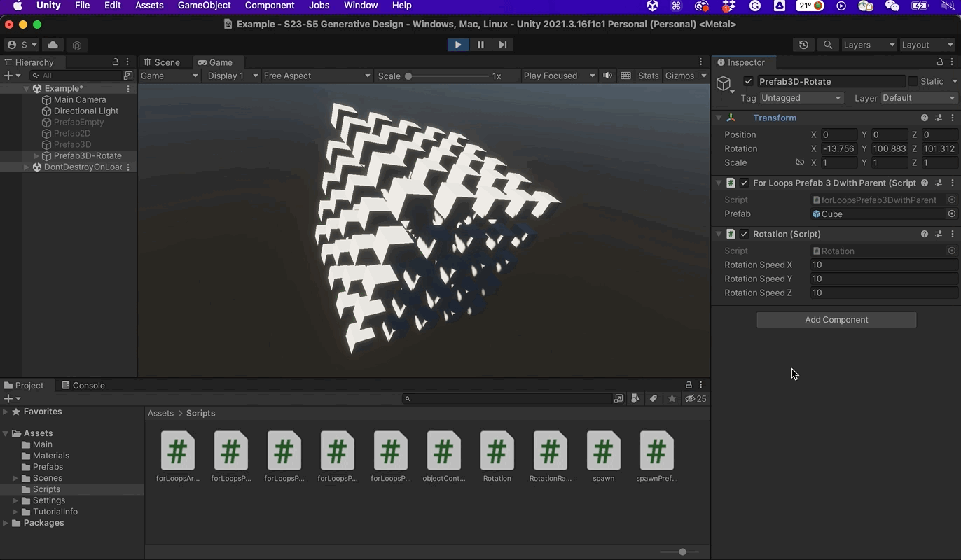Viewport: 961px width, 560px height.
Task: Open the Rotation script asset
Action: click(497, 451)
